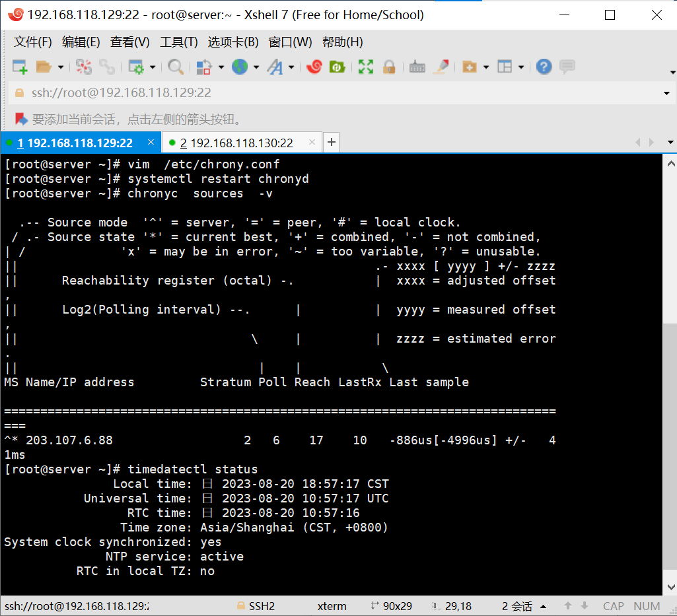Click the tab scroll right arrow

[651, 142]
